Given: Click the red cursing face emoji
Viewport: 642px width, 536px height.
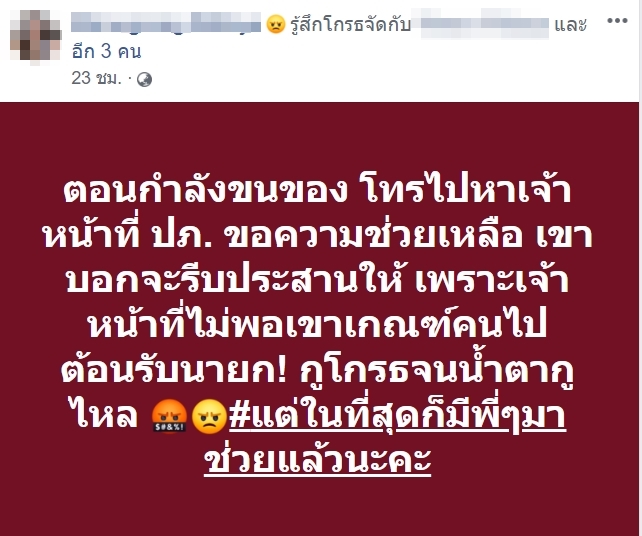Looking at the screenshot, I should 170,417.
